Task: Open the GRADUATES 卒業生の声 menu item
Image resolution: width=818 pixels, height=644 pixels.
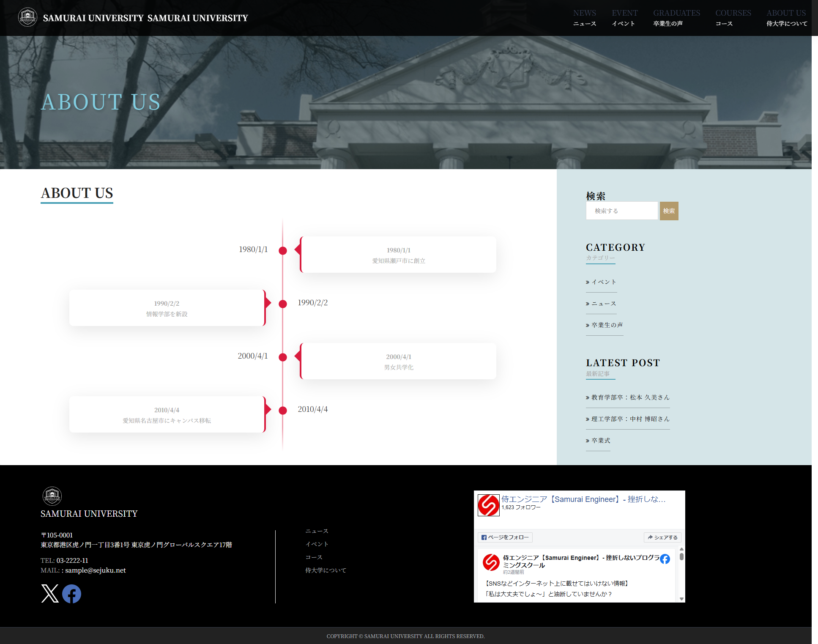Action: tap(676, 18)
